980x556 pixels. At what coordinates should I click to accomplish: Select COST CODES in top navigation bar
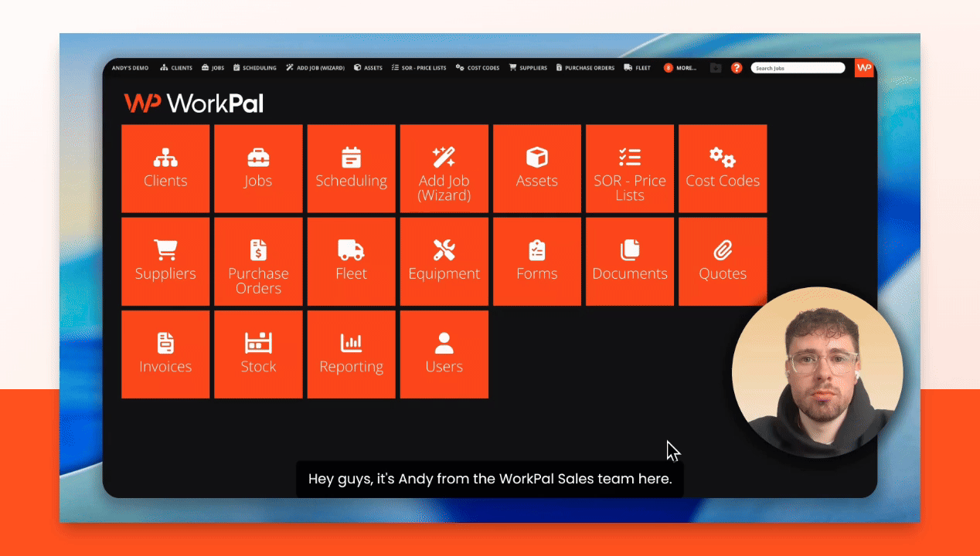[478, 68]
